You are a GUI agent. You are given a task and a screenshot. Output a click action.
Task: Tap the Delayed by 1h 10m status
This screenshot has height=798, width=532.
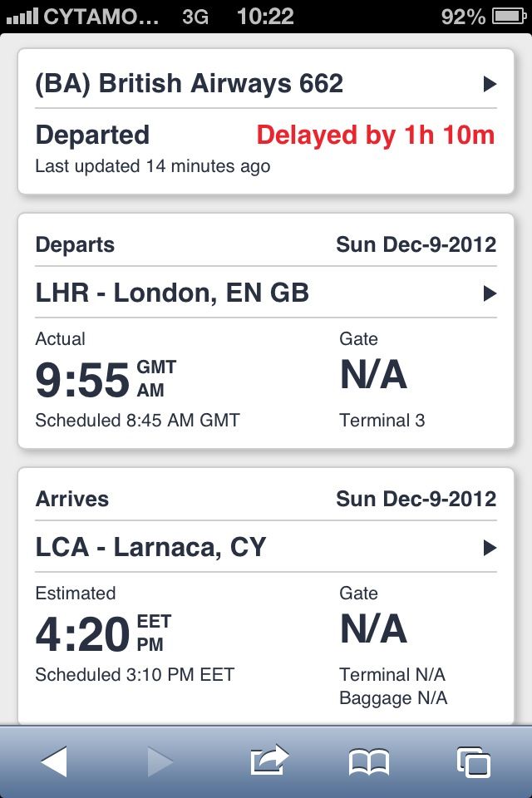click(x=376, y=135)
